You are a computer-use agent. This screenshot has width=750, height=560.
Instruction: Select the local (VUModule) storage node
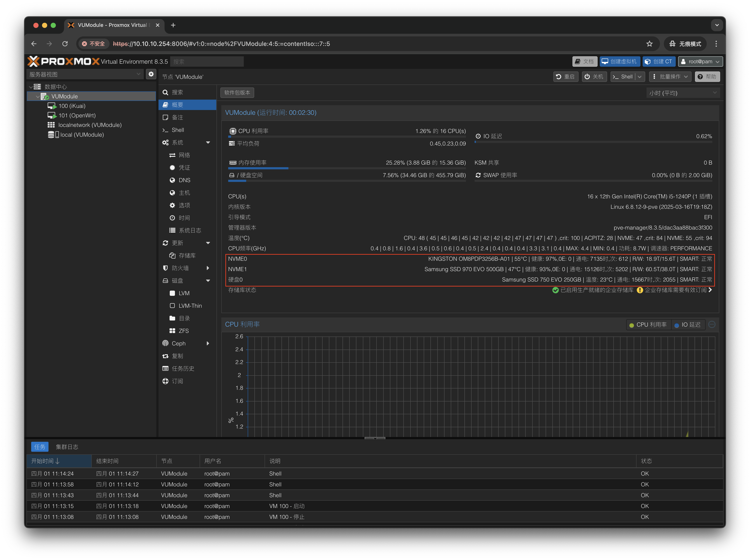click(x=82, y=134)
